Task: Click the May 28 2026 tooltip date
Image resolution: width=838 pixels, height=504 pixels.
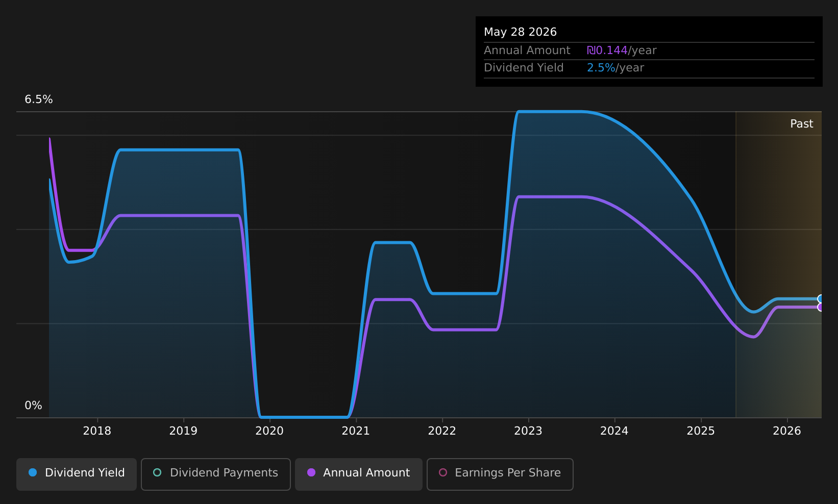Action: (x=520, y=32)
